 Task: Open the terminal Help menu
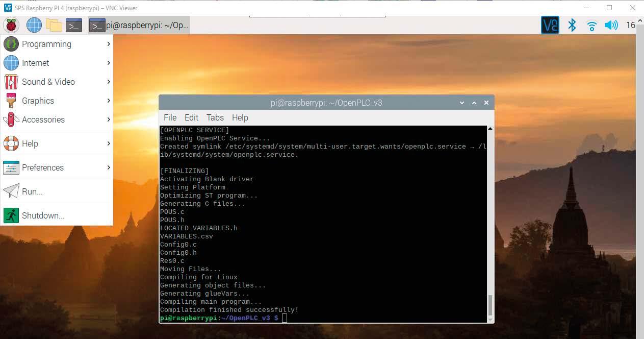click(240, 117)
